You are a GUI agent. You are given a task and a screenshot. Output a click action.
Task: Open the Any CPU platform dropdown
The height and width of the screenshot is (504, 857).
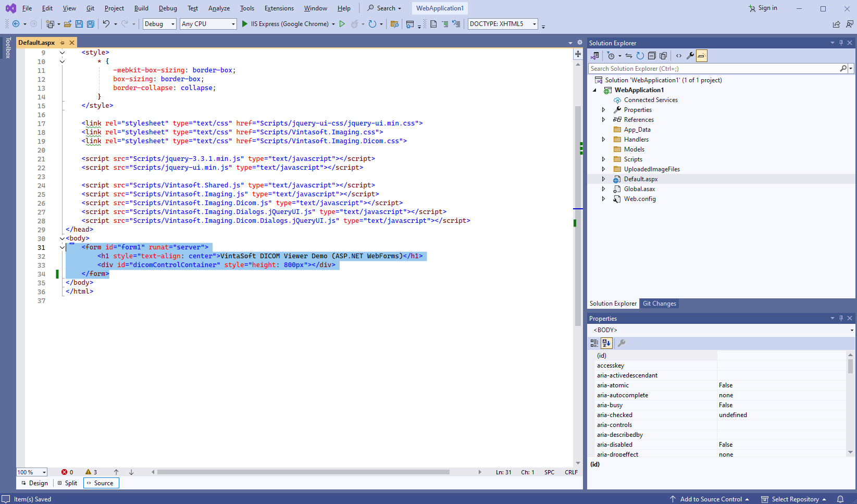208,24
